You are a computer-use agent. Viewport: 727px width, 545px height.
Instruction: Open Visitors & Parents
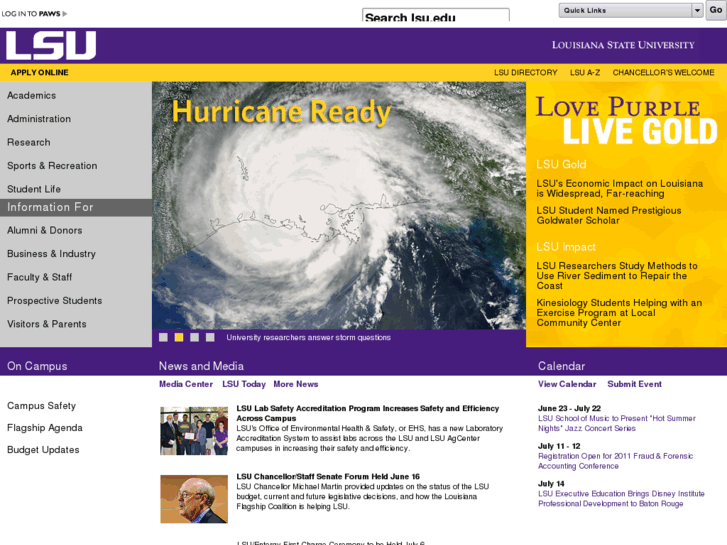[x=47, y=324]
